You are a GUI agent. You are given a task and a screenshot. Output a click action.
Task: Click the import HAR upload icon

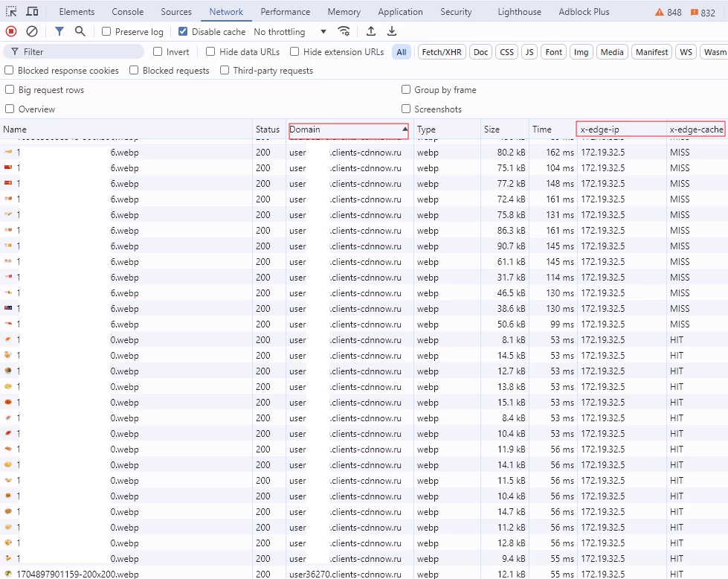[x=371, y=31]
